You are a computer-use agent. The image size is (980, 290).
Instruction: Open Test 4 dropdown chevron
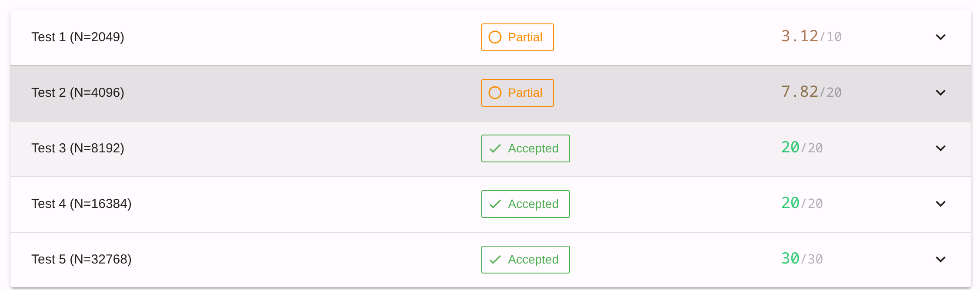point(940,204)
